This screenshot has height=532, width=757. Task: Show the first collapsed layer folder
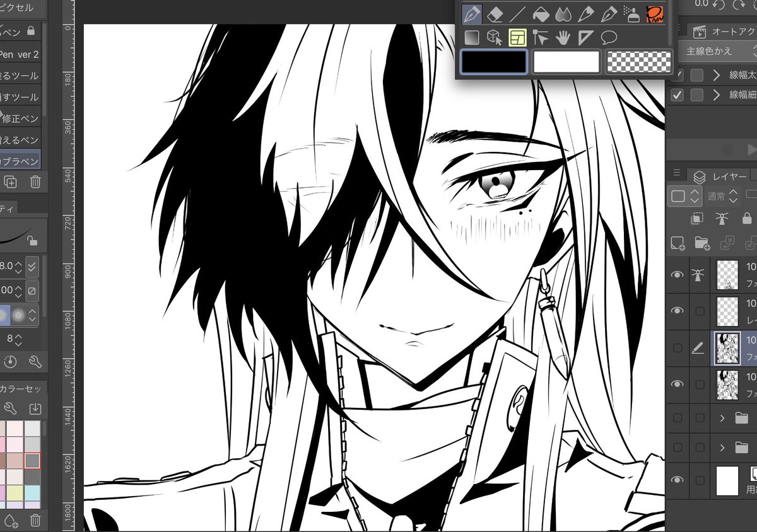pos(677,417)
